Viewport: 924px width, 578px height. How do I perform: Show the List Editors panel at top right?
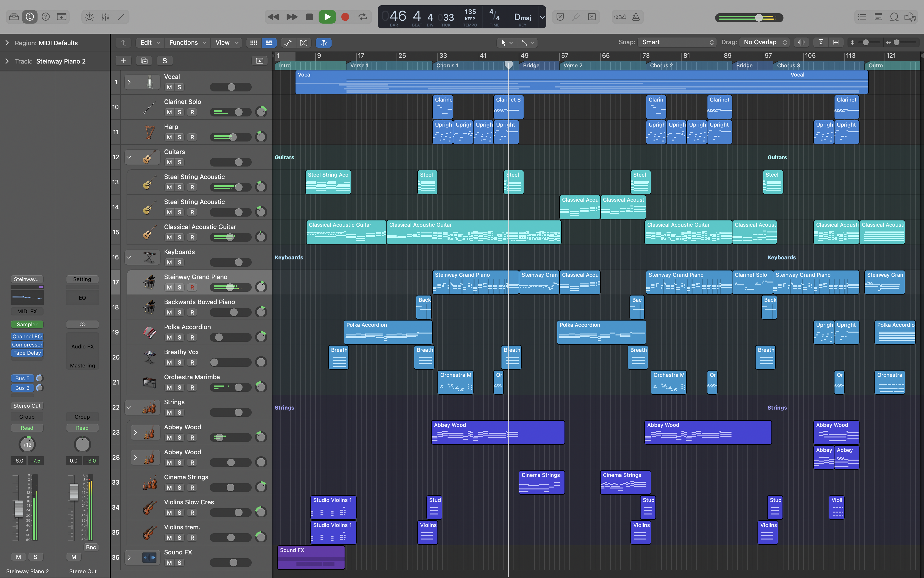tap(862, 17)
